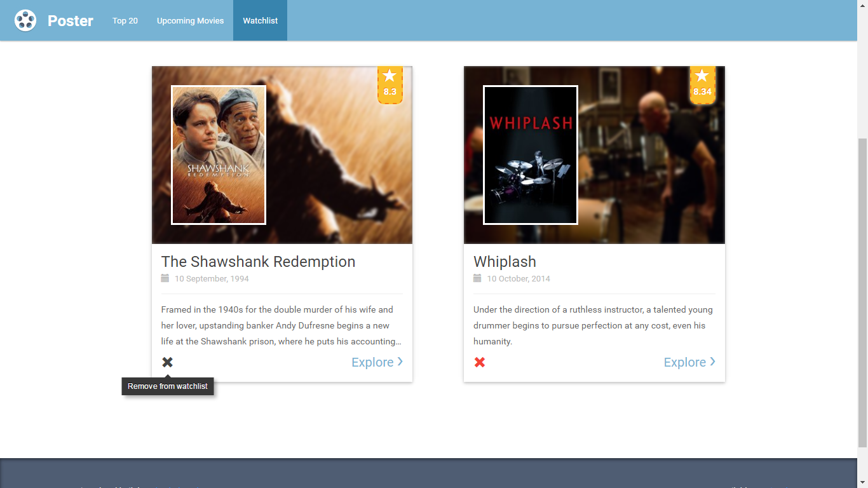Click calendar icon beside 10 October, 2014
Viewport: 868px width, 488px height.
click(477, 278)
